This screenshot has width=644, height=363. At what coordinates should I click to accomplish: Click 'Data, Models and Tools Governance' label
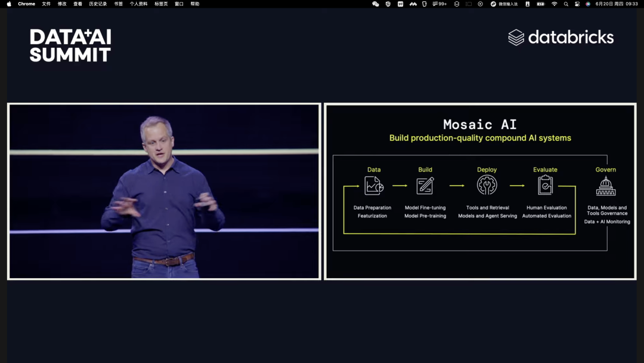pyautogui.click(x=607, y=211)
